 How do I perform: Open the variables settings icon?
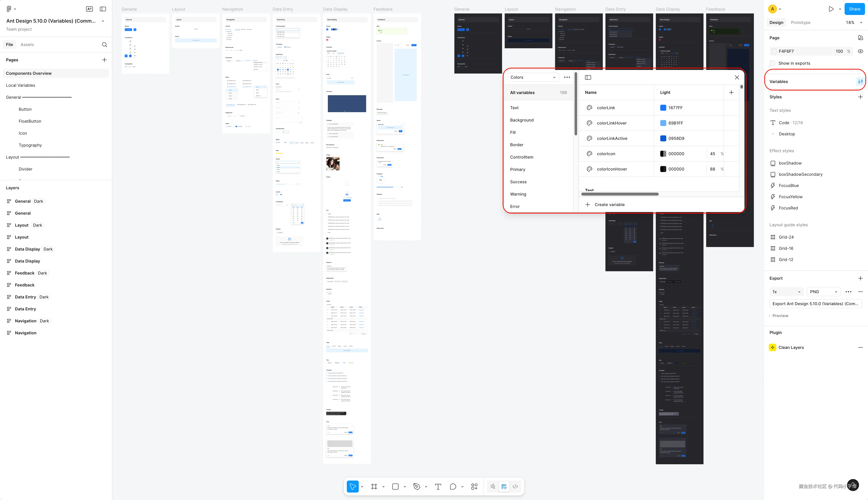tap(860, 81)
